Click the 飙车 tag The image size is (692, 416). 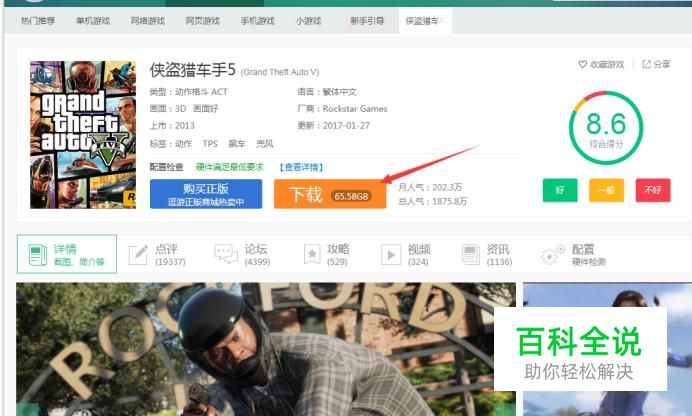click(x=237, y=144)
